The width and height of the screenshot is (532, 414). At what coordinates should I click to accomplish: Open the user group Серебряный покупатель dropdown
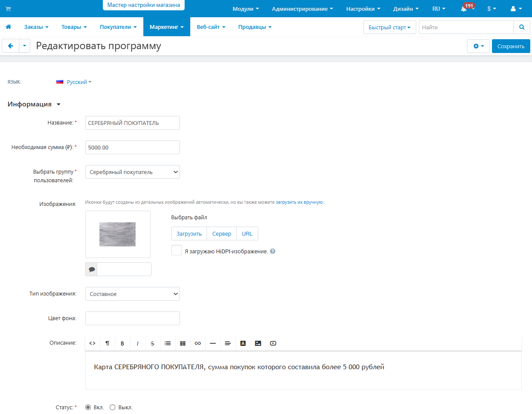tap(133, 172)
